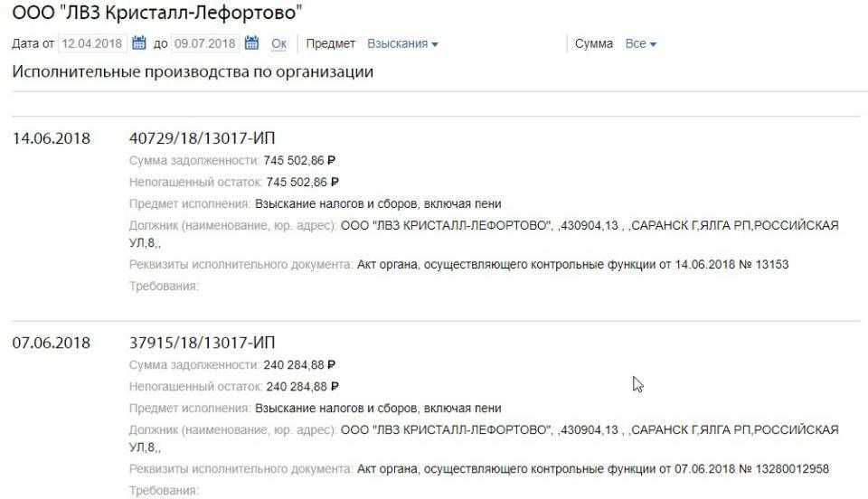Open the start date calendar picker
This screenshot has width=868, height=499.
[139, 43]
